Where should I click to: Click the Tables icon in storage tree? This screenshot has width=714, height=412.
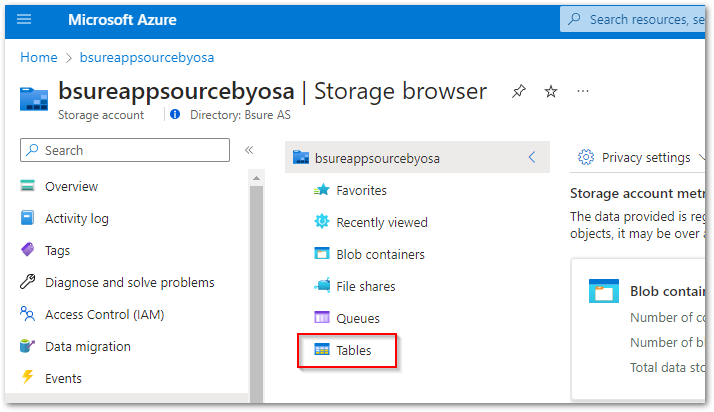tap(322, 350)
